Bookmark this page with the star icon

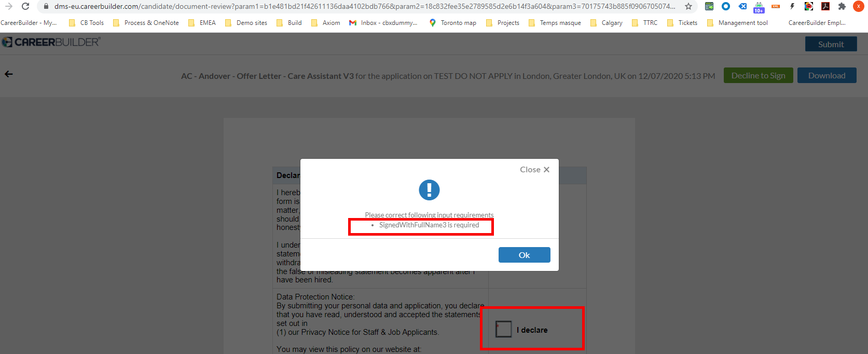tap(688, 6)
